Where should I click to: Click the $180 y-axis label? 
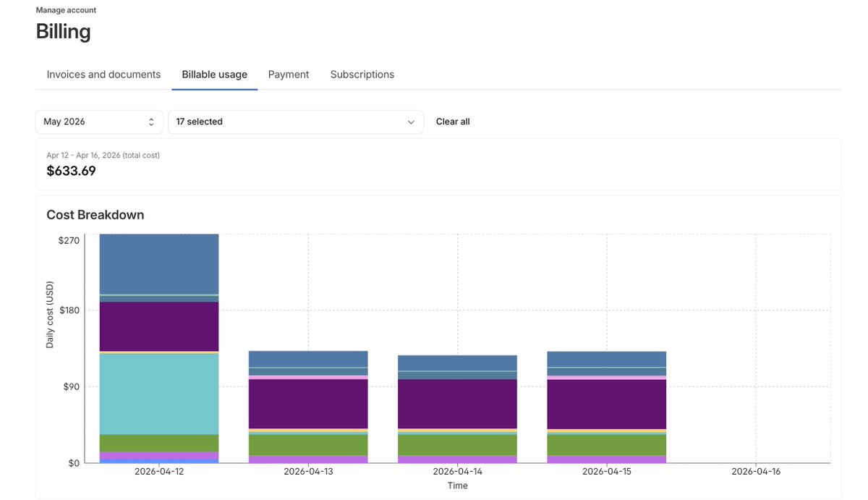click(69, 310)
